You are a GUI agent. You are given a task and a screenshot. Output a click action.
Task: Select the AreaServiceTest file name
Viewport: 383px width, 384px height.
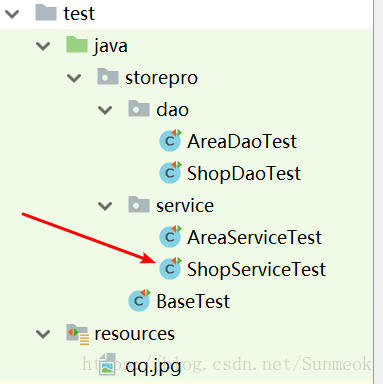[x=254, y=237]
